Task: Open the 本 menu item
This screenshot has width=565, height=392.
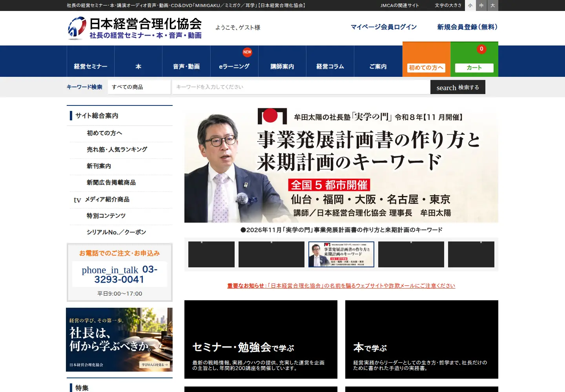Action: coord(139,62)
